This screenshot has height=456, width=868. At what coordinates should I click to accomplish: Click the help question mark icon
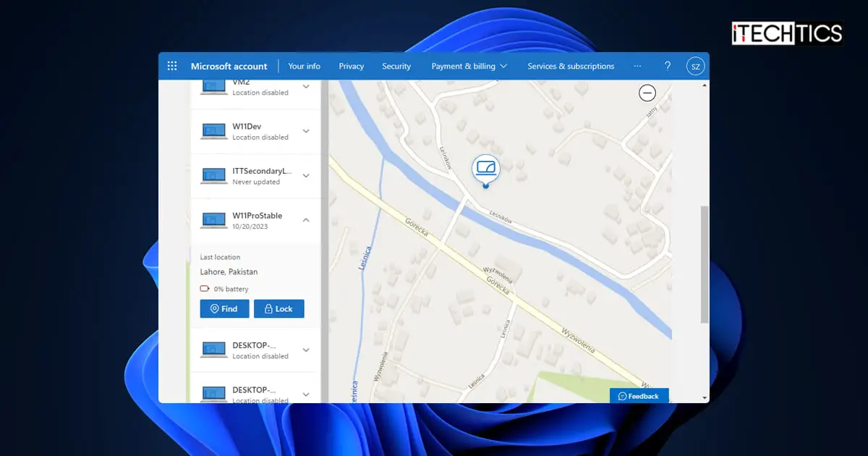(x=668, y=66)
